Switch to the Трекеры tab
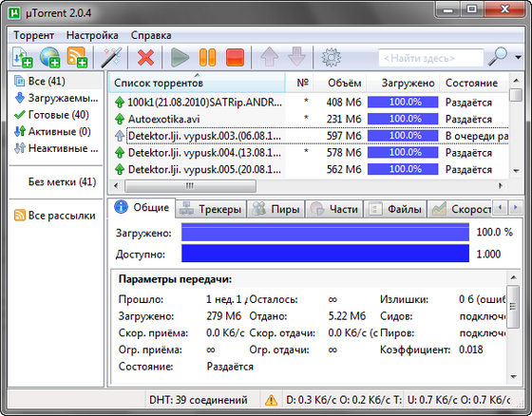The image size is (532, 416). [x=211, y=209]
